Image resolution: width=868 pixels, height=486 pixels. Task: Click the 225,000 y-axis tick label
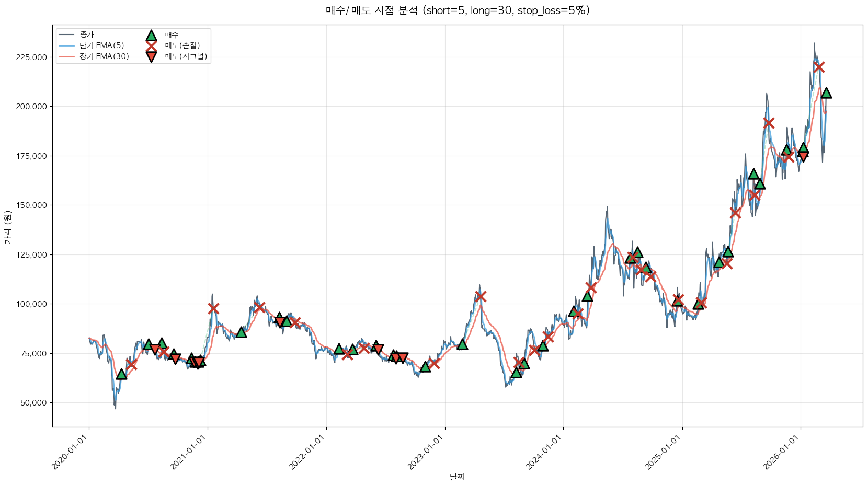coord(31,57)
